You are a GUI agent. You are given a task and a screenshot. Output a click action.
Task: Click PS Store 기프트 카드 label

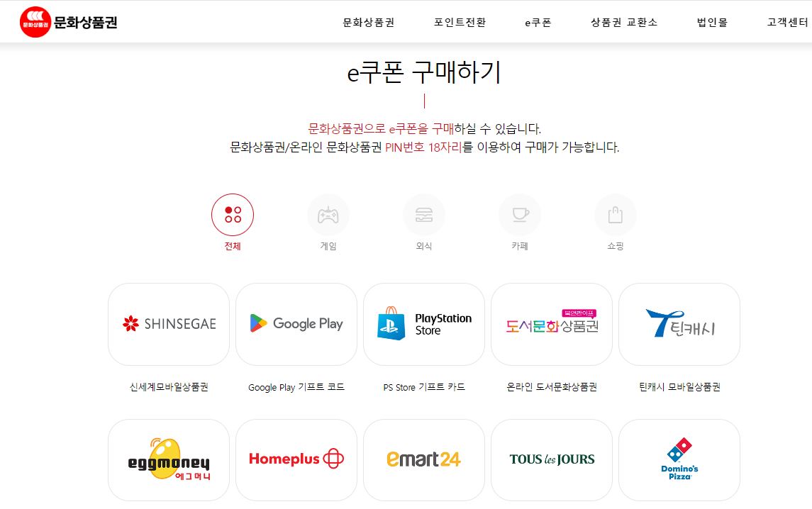[x=424, y=387]
